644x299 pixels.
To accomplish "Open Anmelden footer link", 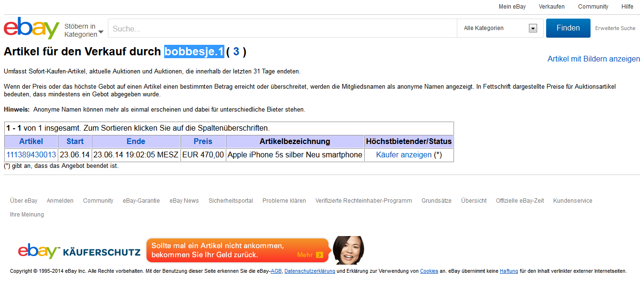I will tap(60, 201).
